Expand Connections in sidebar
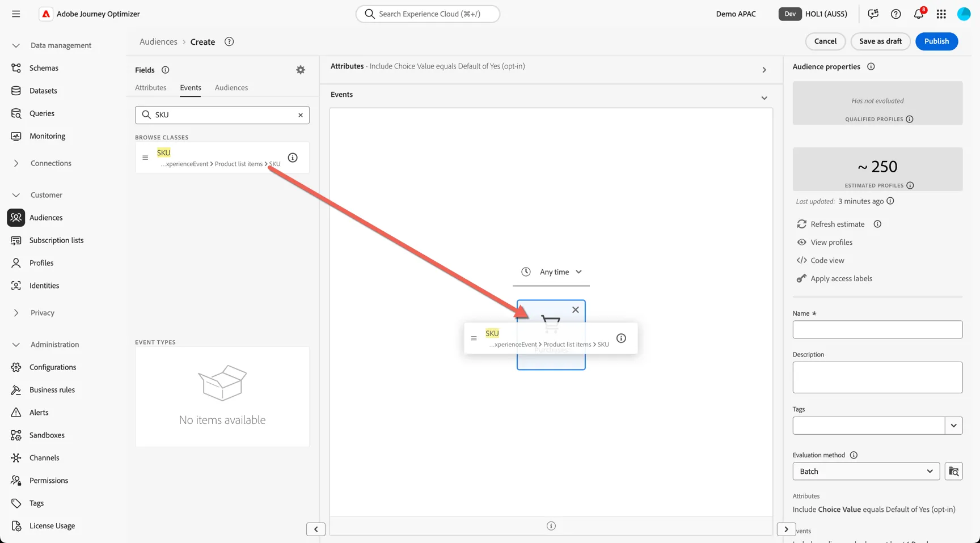Viewport: 980px width, 543px height. click(16, 163)
